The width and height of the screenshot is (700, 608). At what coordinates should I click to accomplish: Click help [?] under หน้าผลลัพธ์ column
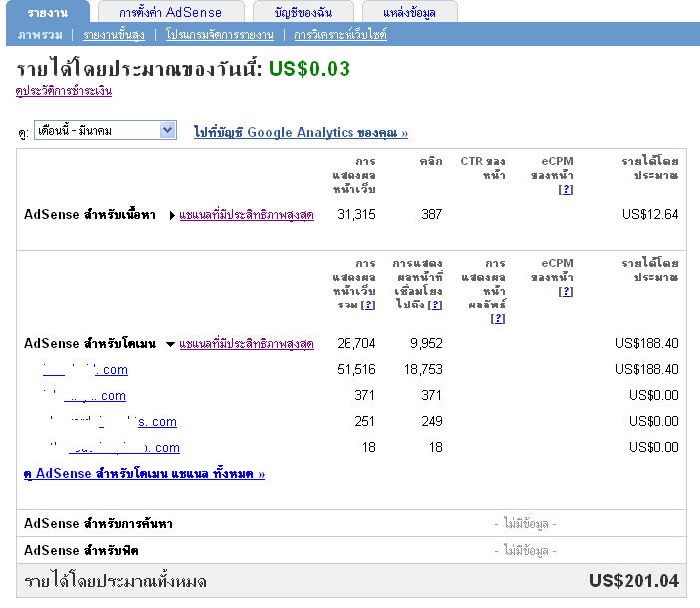[x=498, y=318]
